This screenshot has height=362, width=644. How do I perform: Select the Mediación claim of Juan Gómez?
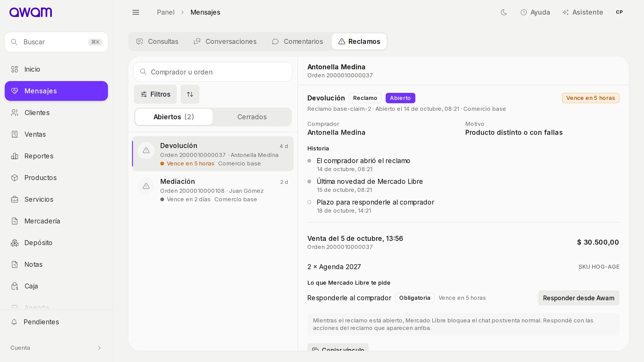click(x=213, y=190)
